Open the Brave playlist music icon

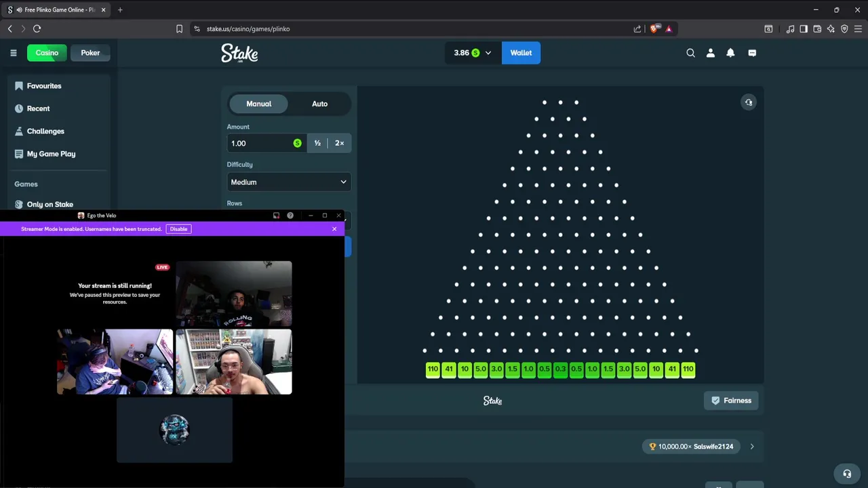790,28
